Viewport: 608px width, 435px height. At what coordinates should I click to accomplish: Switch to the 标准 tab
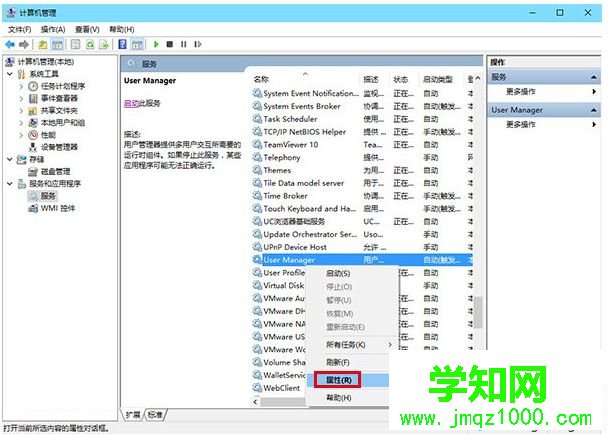[155, 414]
